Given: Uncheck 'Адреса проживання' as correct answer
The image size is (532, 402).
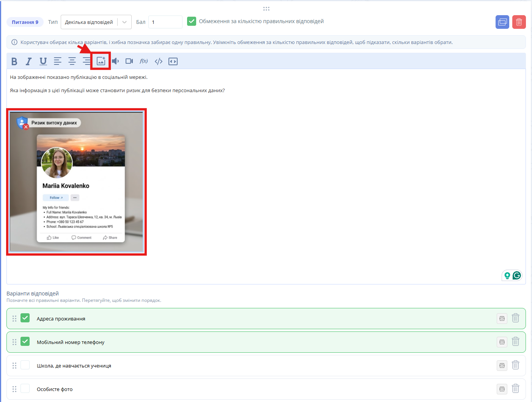Looking at the screenshot, I should [x=25, y=318].
